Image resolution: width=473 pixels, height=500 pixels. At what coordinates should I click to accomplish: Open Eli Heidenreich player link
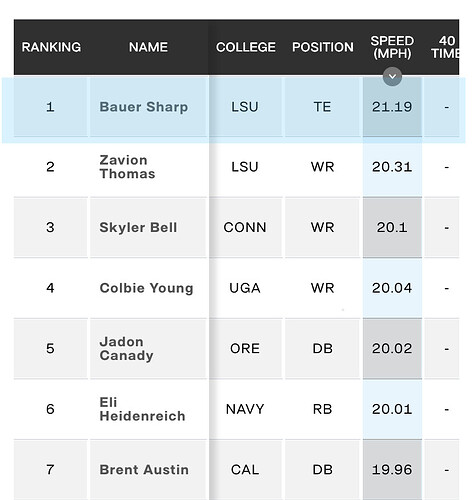pos(142,409)
